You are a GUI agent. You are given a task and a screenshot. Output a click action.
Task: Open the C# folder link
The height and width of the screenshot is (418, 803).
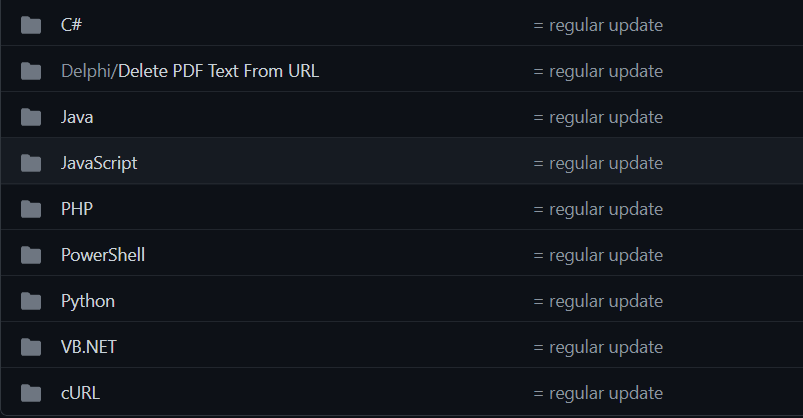click(x=72, y=25)
